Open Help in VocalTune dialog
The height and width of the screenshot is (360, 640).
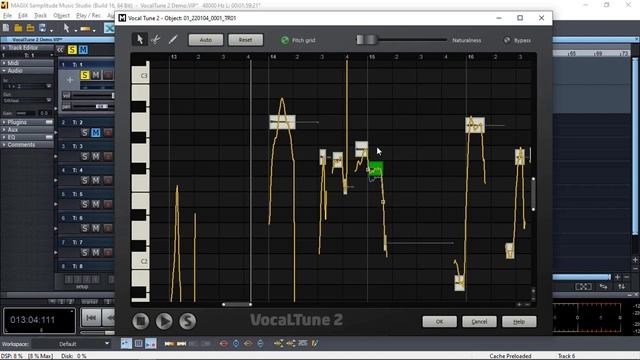519,322
